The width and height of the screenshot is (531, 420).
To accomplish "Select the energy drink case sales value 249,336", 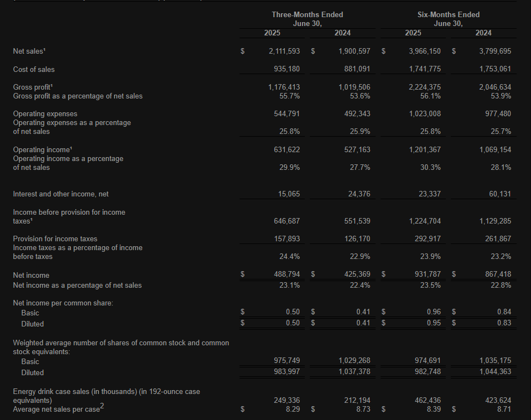I will [288, 400].
